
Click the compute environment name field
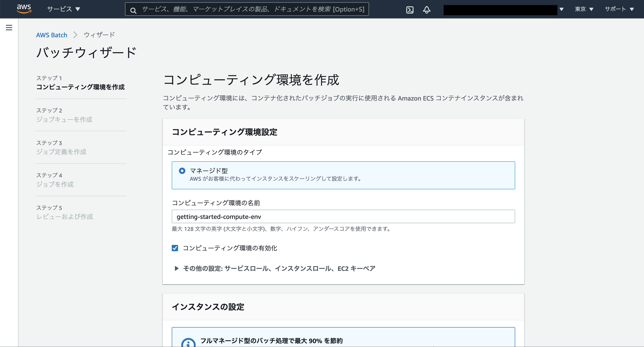[x=343, y=216]
